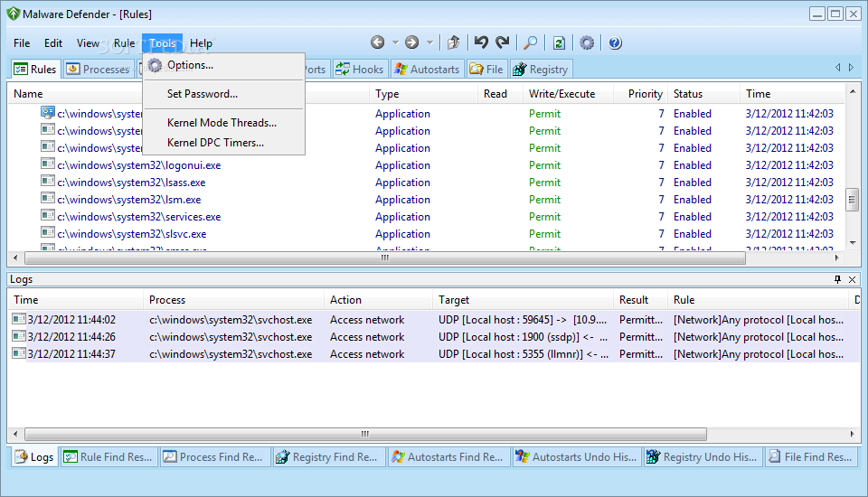Switch to the Registry tab
The image size is (868, 497).
541,70
